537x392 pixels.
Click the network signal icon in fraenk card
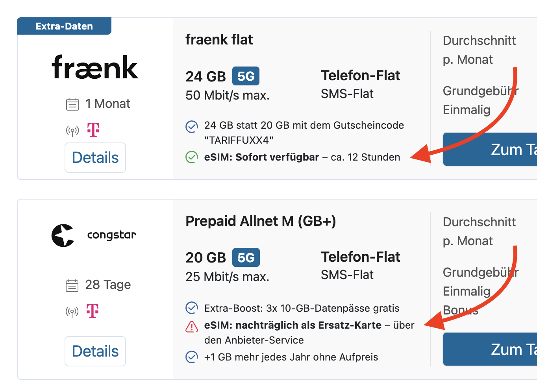pyautogui.click(x=72, y=130)
